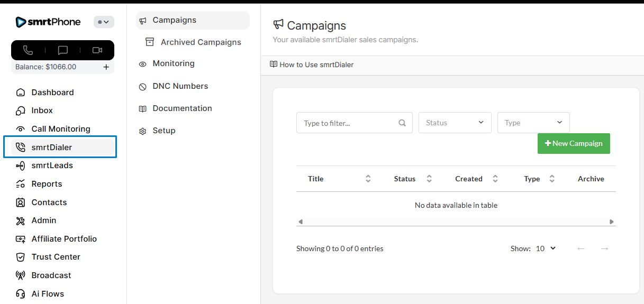Go to next page arrow
Image resolution: width=644 pixels, height=304 pixels.
[604, 248]
